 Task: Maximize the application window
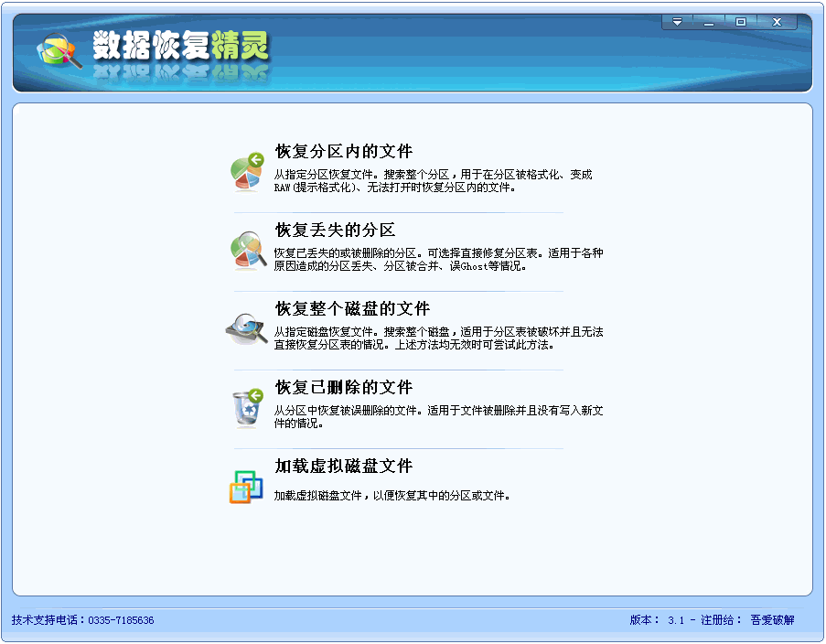(x=741, y=22)
